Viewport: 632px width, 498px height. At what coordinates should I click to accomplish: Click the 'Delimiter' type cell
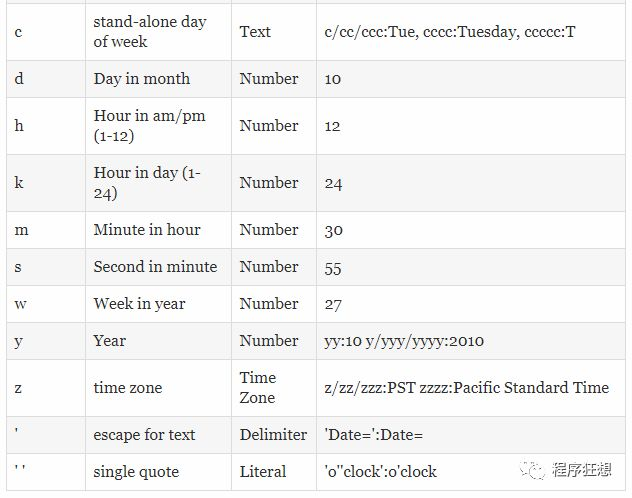point(274,435)
